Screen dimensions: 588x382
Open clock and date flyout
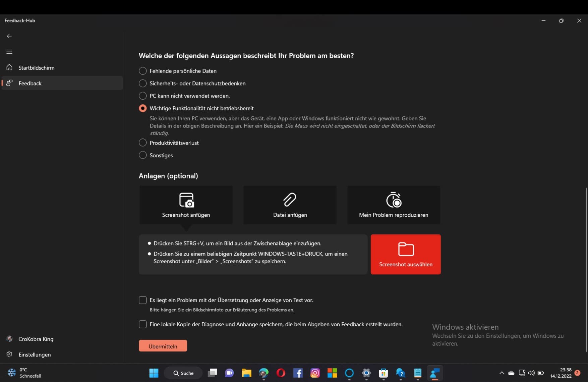tap(561, 373)
